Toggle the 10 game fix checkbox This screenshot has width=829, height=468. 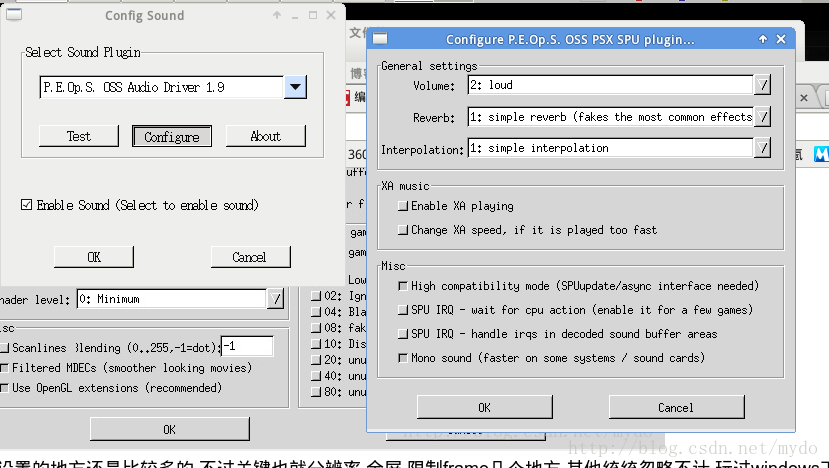pyautogui.click(x=316, y=344)
